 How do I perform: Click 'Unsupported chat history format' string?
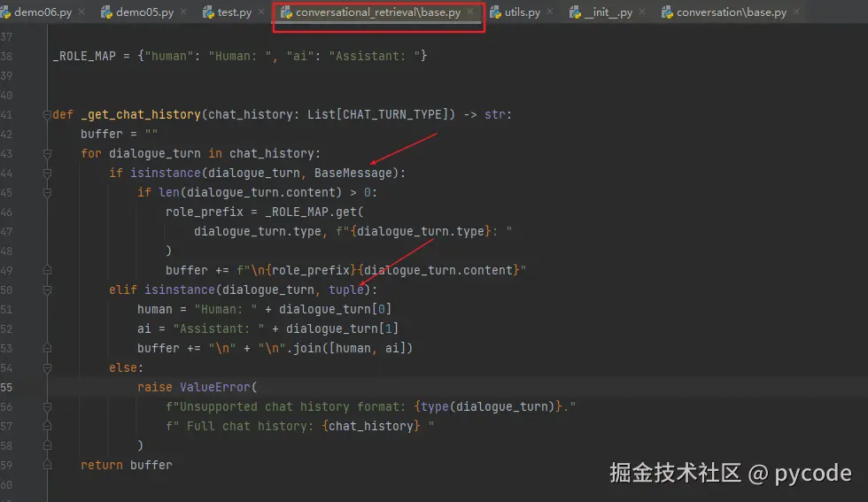290,406
